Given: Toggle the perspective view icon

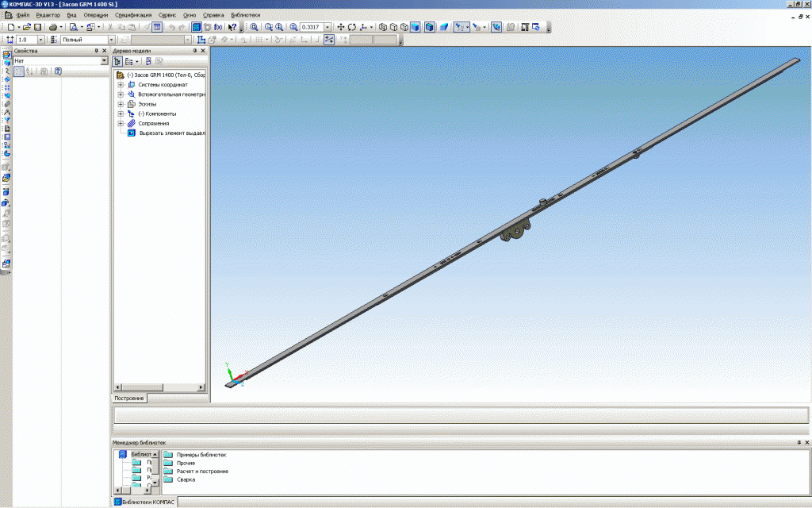Looking at the screenshot, I should [444, 27].
